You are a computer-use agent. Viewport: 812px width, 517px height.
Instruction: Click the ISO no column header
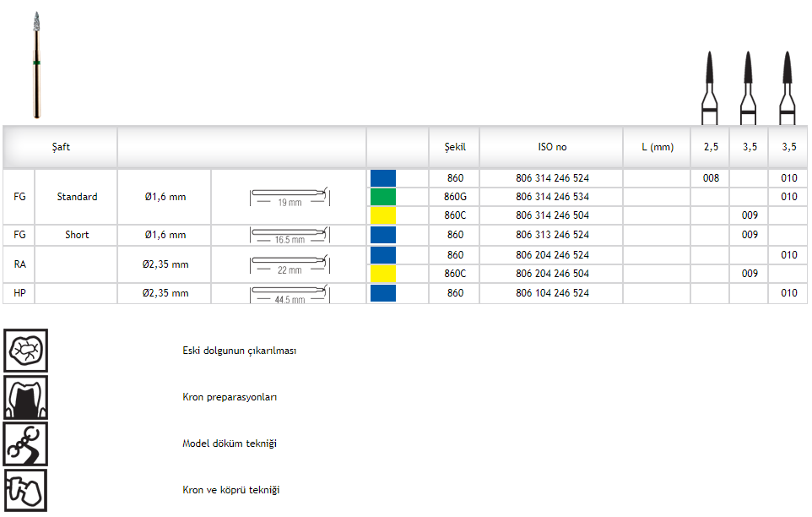552,147
